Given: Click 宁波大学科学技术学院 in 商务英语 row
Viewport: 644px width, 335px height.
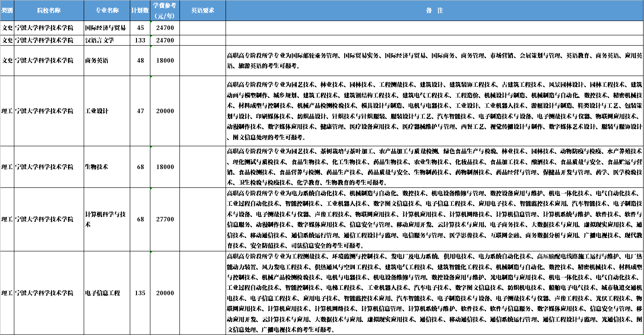Looking at the screenshot, I should pyautogui.click(x=49, y=61).
